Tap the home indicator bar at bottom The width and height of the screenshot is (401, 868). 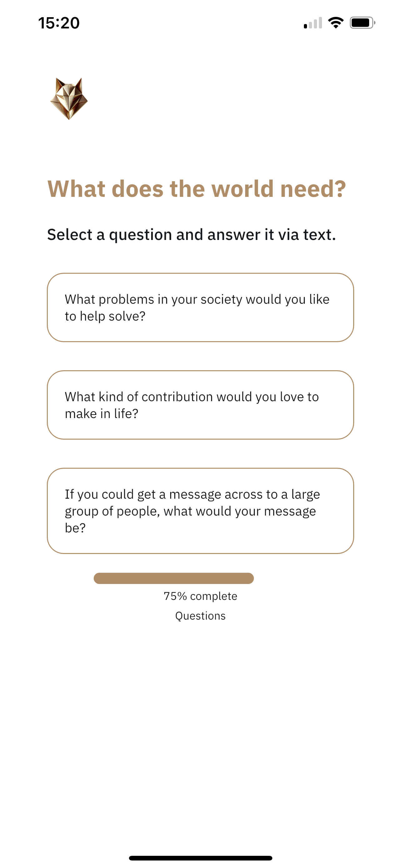point(200,858)
